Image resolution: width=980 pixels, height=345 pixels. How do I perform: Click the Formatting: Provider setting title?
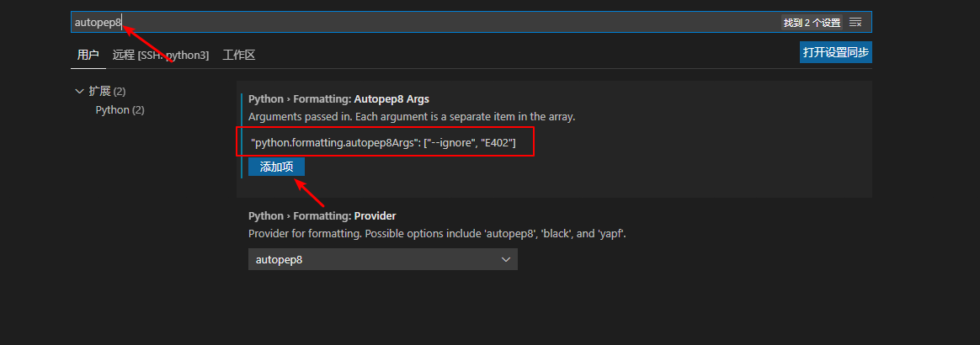click(322, 215)
